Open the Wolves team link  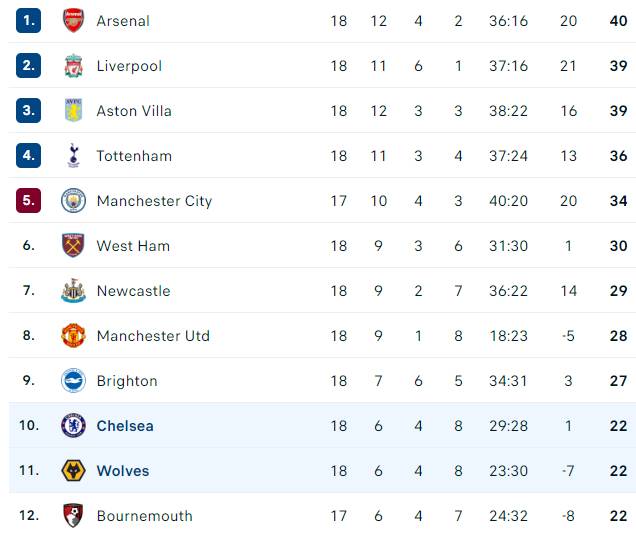(x=123, y=471)
